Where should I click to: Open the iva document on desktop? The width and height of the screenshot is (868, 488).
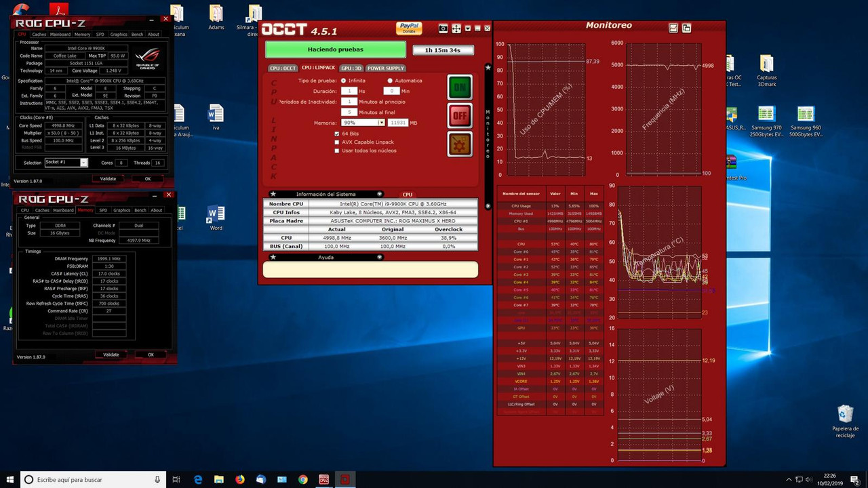[216, 117]
